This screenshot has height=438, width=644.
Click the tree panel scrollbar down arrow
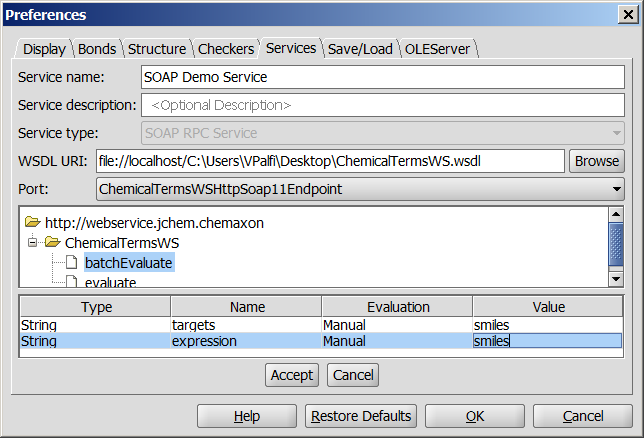coord(617,280)
